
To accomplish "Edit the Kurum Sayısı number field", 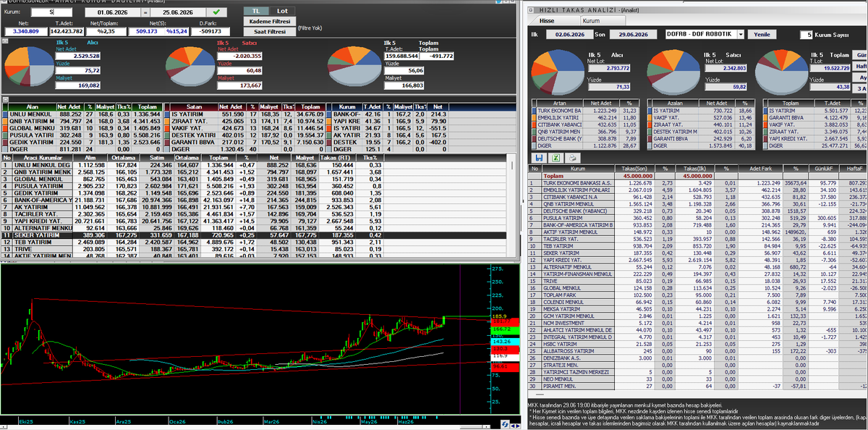I will [x=805, y=35].
